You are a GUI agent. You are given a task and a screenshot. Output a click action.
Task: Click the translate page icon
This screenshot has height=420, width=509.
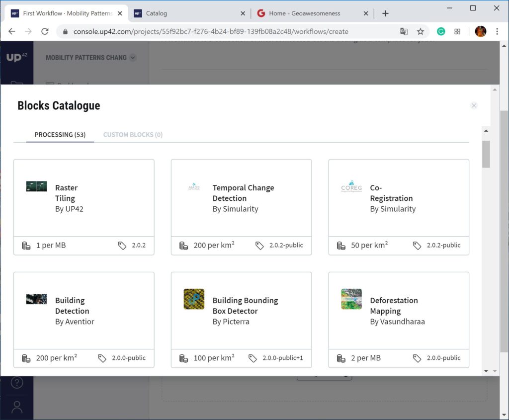click(404, 31)
